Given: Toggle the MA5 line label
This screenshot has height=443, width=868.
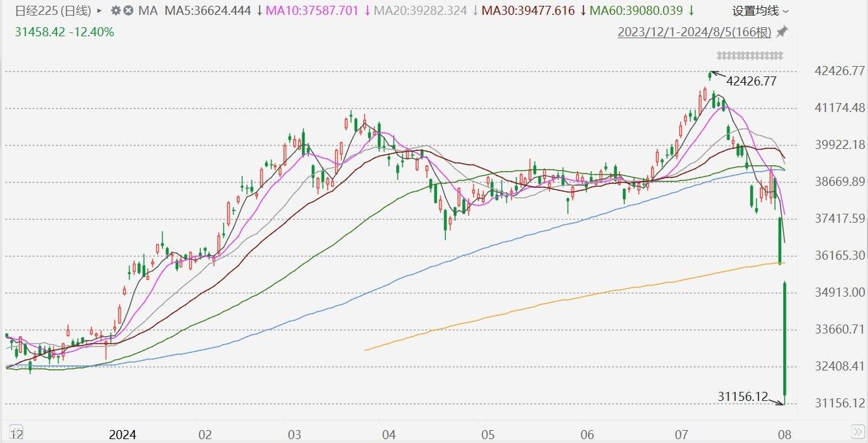Looking at the screenshot, I should point(207,10).
